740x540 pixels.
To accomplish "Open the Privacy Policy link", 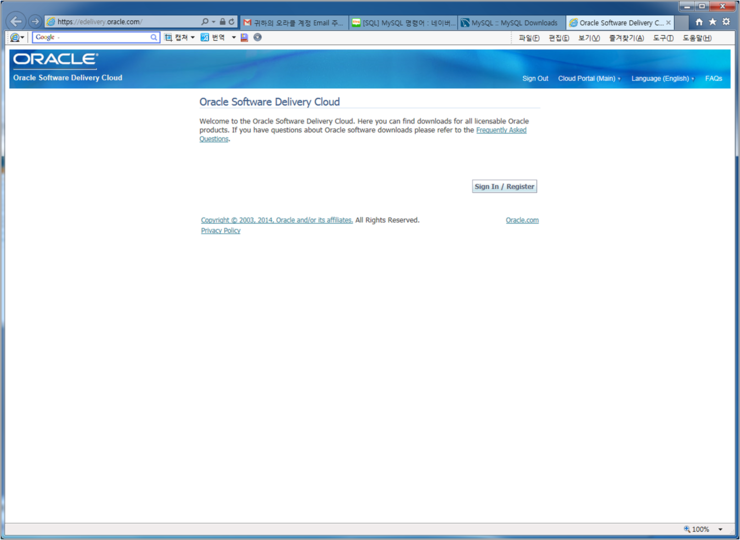I will [220, 230].
